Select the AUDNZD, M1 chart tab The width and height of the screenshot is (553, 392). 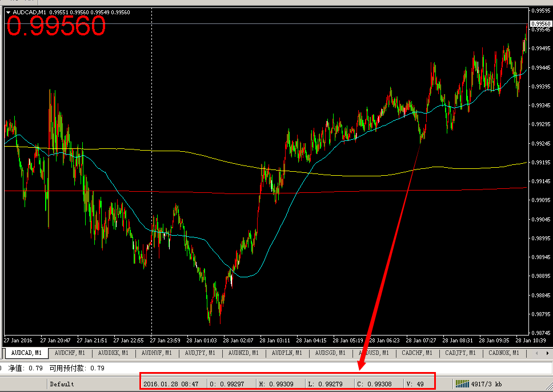coord(243,353)
